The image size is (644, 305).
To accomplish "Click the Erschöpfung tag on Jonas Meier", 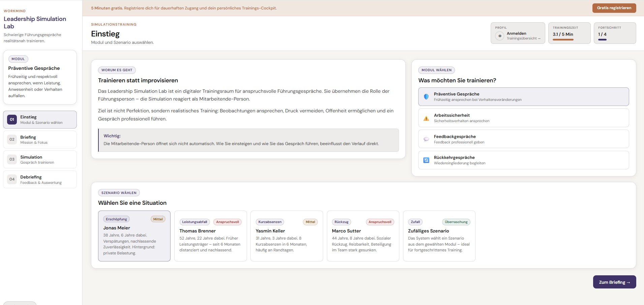I will click(116, 219).
